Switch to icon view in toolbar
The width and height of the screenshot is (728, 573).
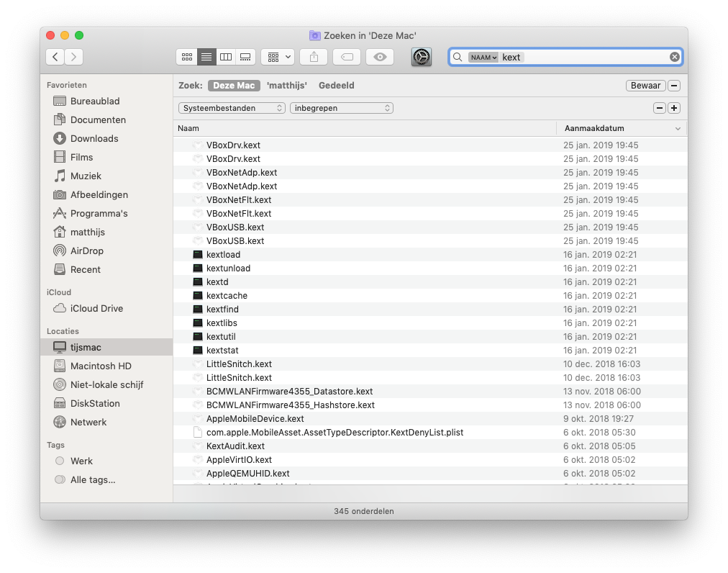click(187, 57)
